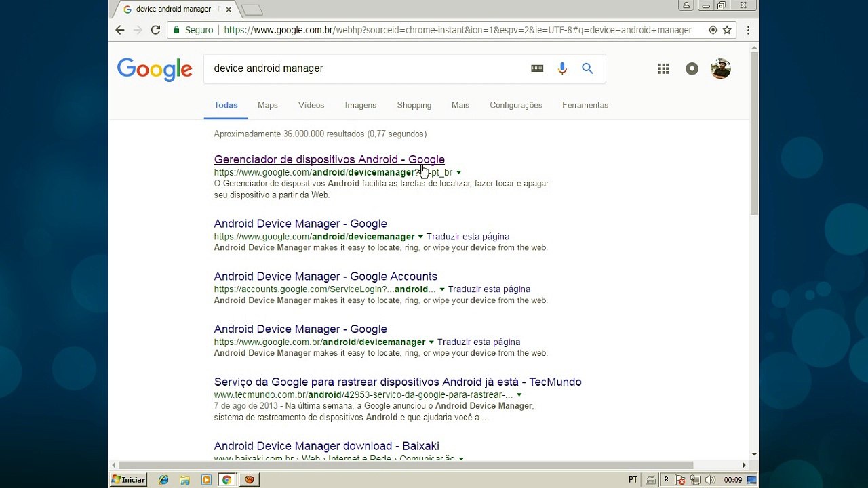The image size is (868, 488).
Task: Switch to the Maps search tab
Action: [x=268, y=105]
